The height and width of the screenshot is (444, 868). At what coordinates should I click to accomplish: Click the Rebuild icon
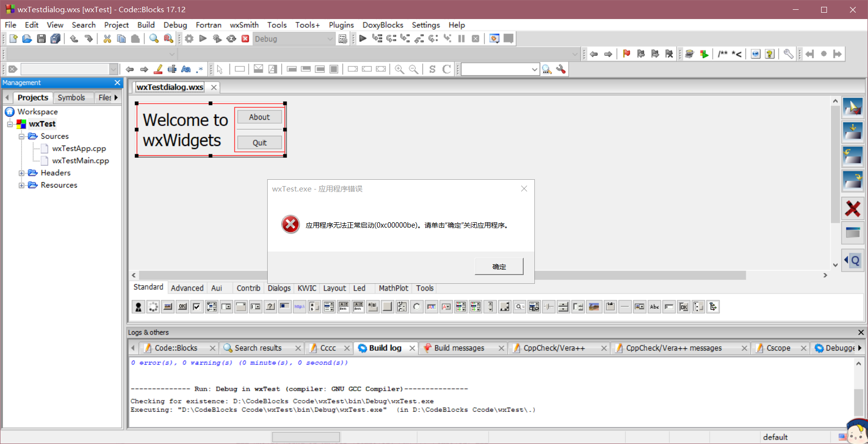(x=232, y=39)
